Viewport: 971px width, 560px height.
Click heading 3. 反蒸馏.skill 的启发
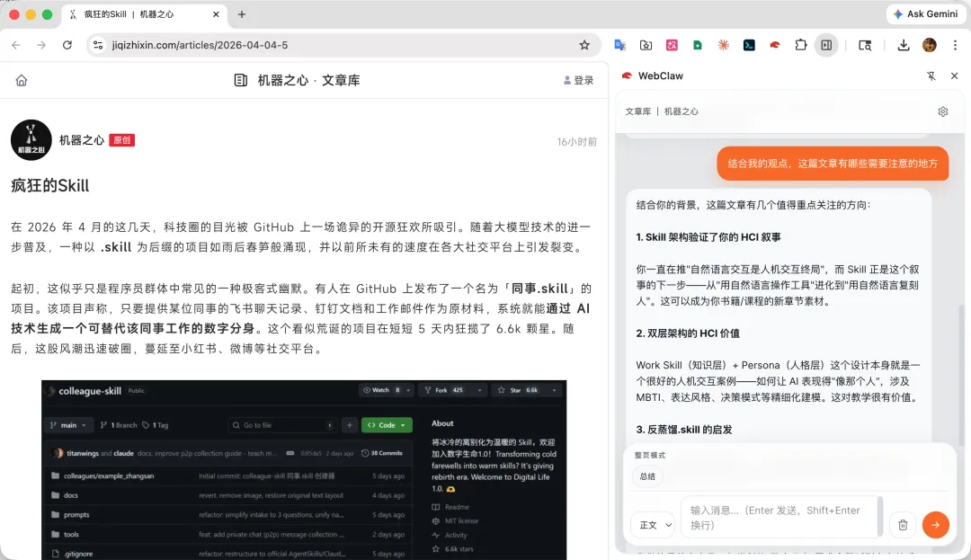coord(683,430)
